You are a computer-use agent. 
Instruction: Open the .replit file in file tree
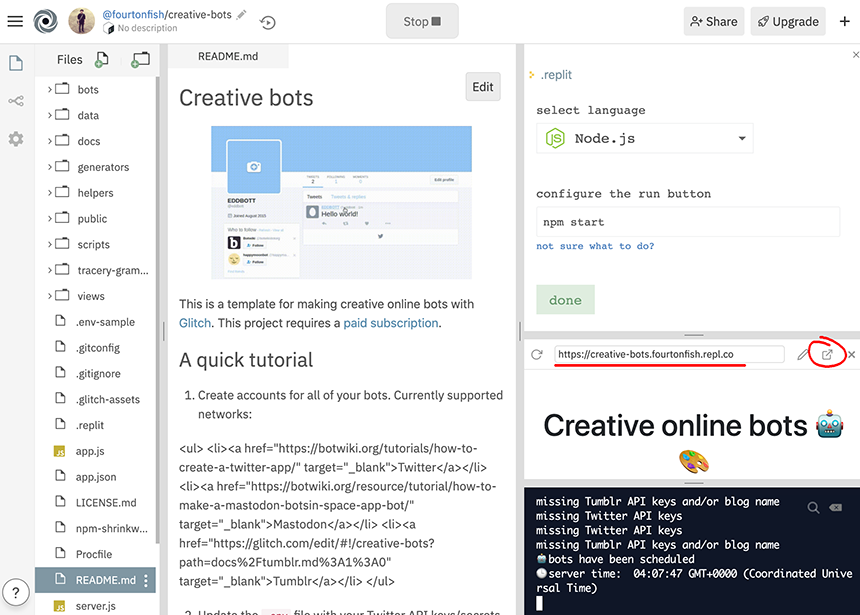click(x=95, y=425)
